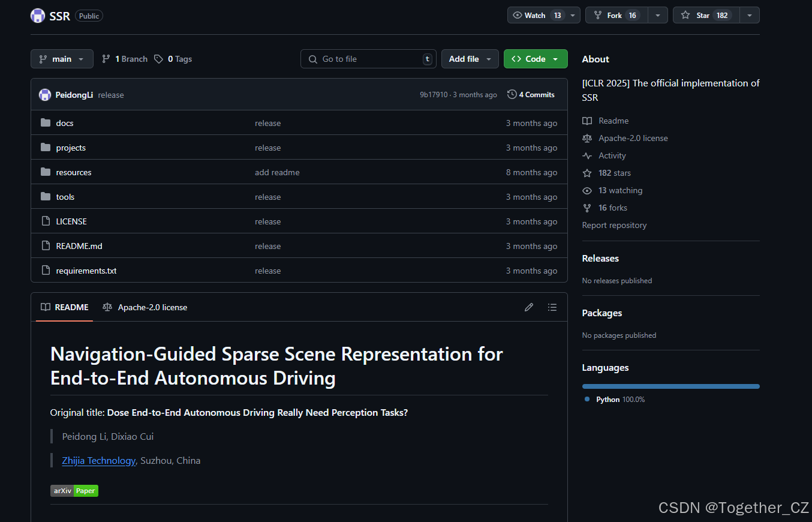The height and width of the screenshot is (522, 812).
Task: Switch to the README tab
Action: tap(64, 307)
